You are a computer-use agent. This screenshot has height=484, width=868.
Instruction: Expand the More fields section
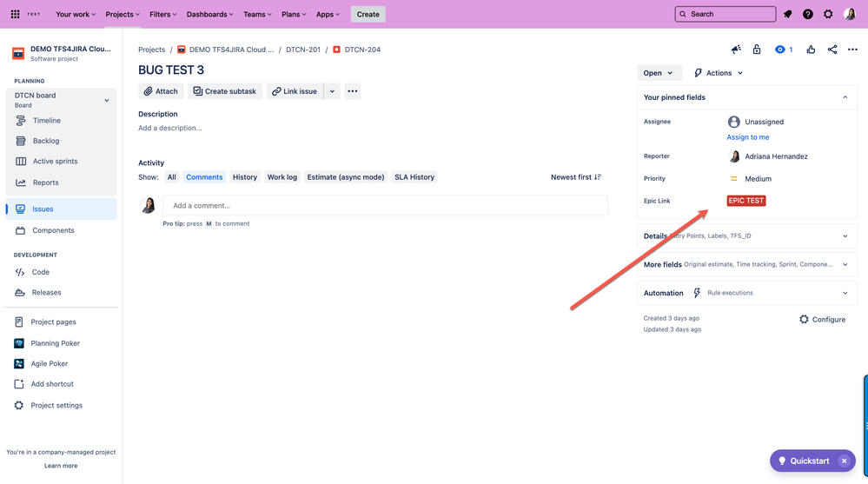[747, 265]
